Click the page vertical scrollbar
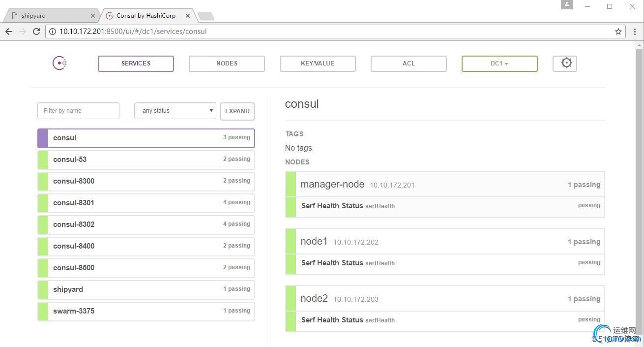Screen dimensions: 644x347 point(639,192)
